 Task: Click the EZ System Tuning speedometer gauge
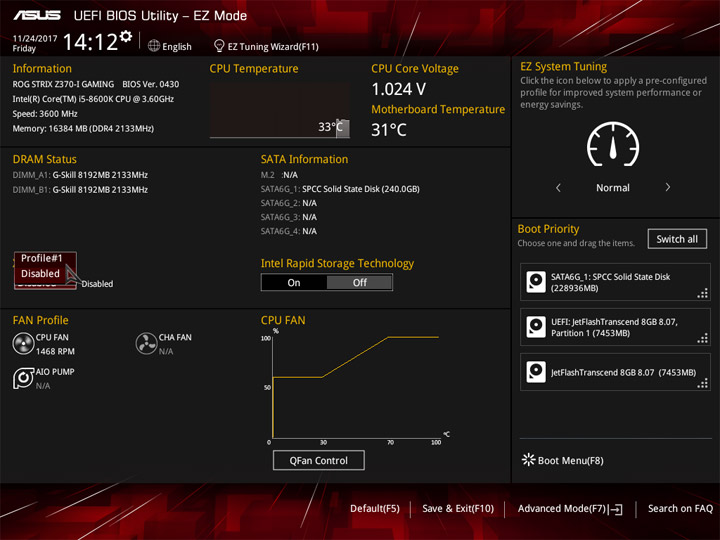pyautogui.click(x=613, y=144)
